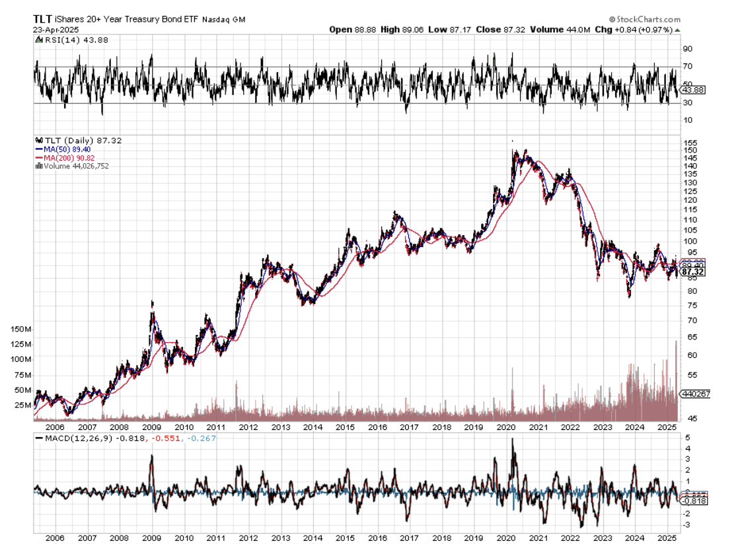This screenshot has height=560, width=740.
Task: Click 2015 on the MACD panel time axis
Action: (345, 538)
